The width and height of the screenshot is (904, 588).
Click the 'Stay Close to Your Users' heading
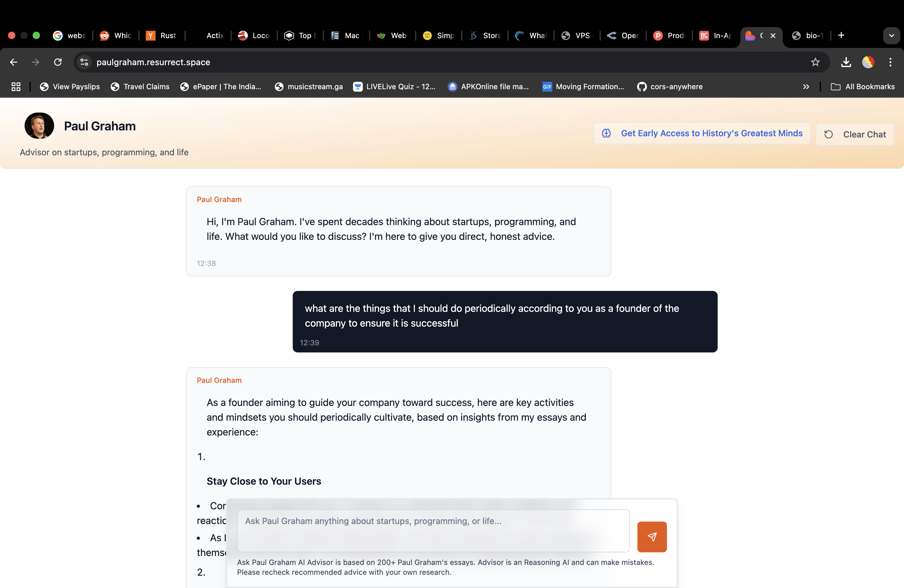[264, 481]
